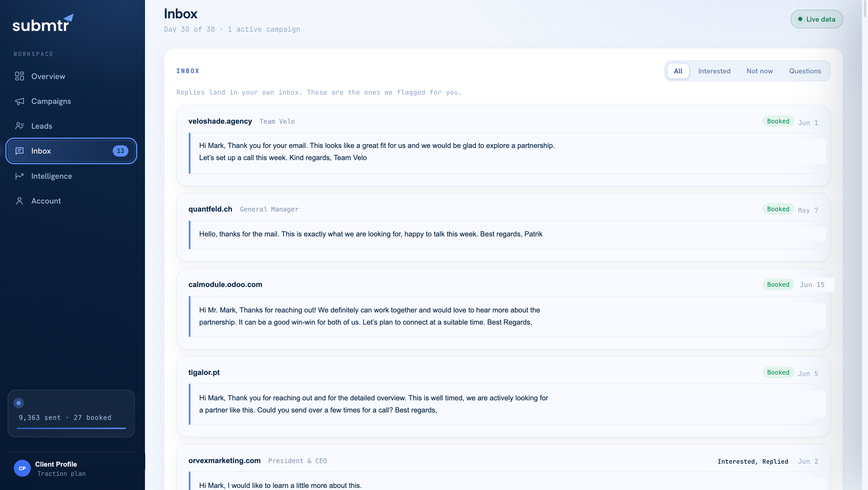The width and height of the screenshot is (868, 490).
Task: Click the Interested, Replied status label
Action: pos(753,461)
